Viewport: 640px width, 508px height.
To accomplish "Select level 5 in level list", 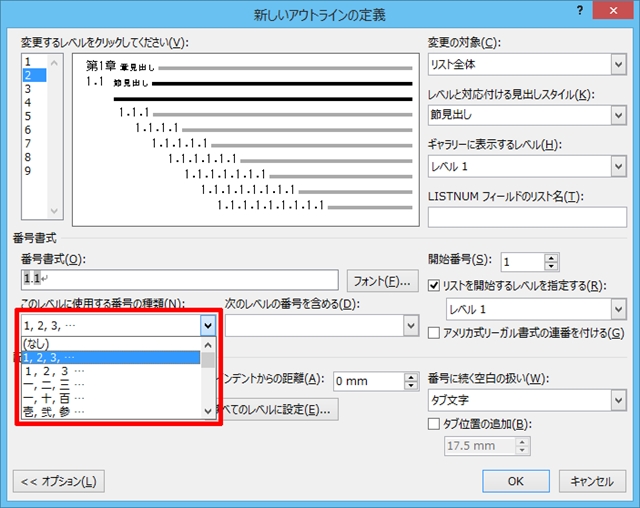I will coord(34,116).
